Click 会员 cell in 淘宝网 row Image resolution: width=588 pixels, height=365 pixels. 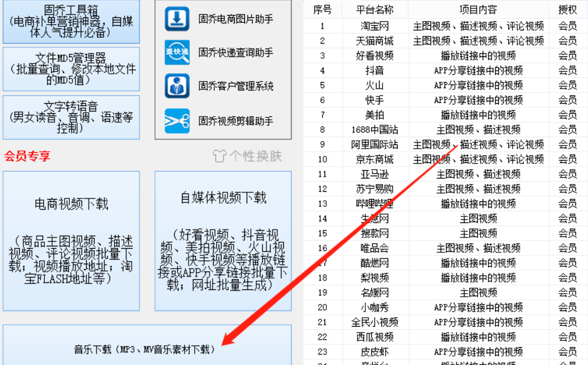pos(568,26)
